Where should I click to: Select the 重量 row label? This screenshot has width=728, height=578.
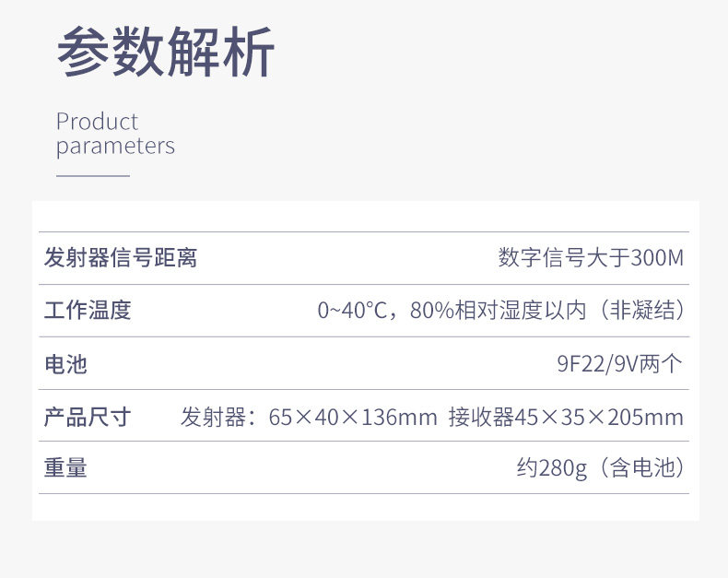click(x=66, y=468)
